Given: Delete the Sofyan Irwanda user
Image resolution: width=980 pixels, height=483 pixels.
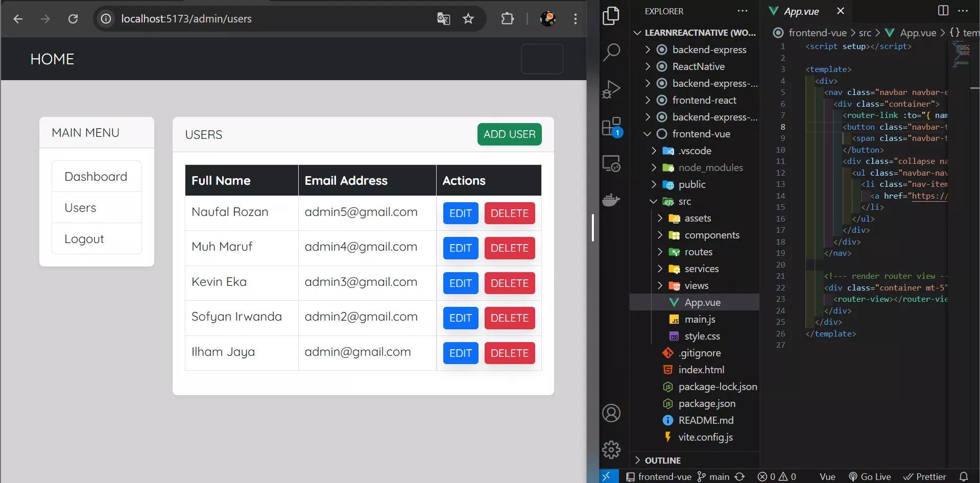Looking at the screenshot, I should click(510, 318).
